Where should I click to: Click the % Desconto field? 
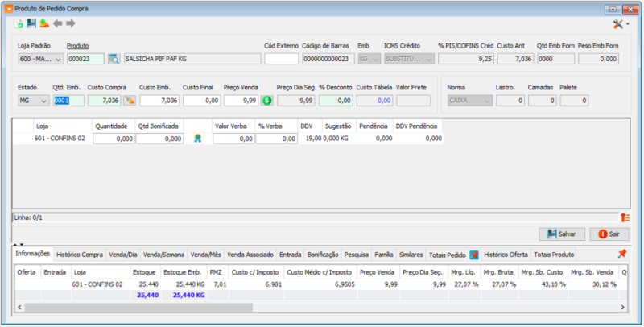pyautogui.click(x=336, y=101)
